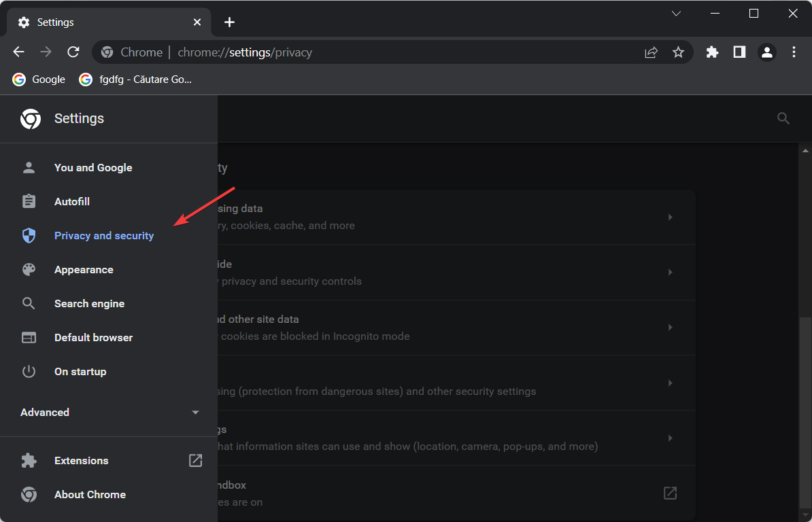The width and height of the screenshot is (812, 522).
Task: Click the About Chrome logo icon
Action: pyautogui.click(x=29, y=495)
